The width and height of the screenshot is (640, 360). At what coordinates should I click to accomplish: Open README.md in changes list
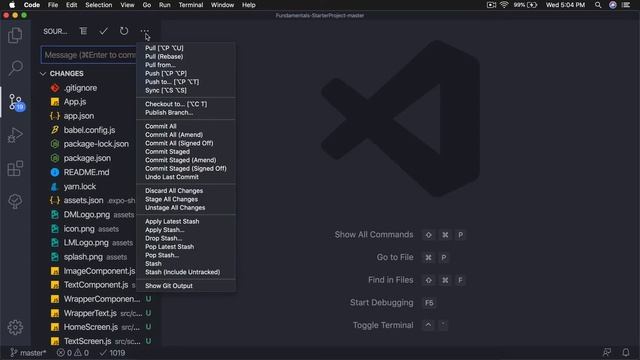pos(86,172)
